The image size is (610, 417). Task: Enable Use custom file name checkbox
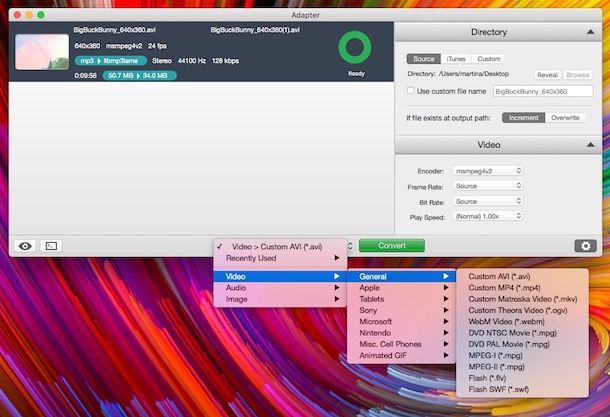point(410,91)
